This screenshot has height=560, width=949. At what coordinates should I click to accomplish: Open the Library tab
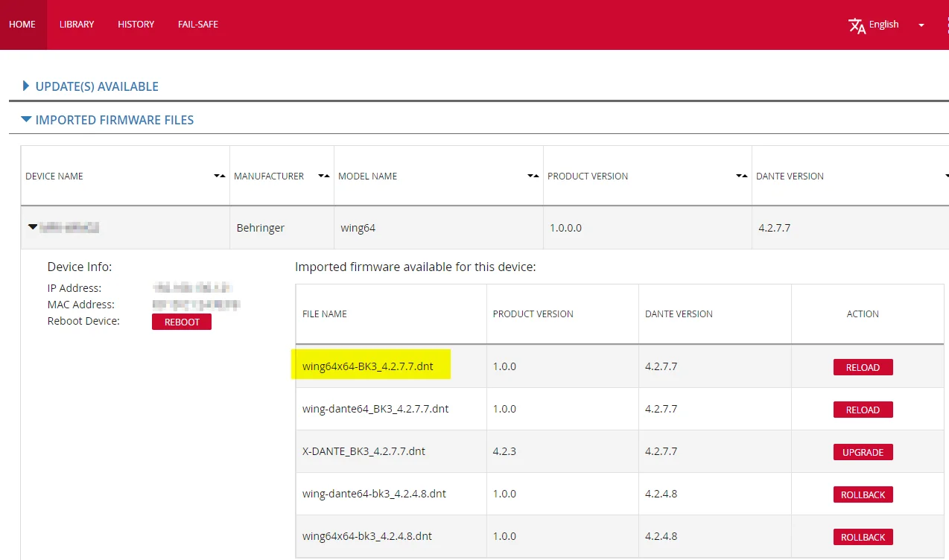click(x=77, y=25)
